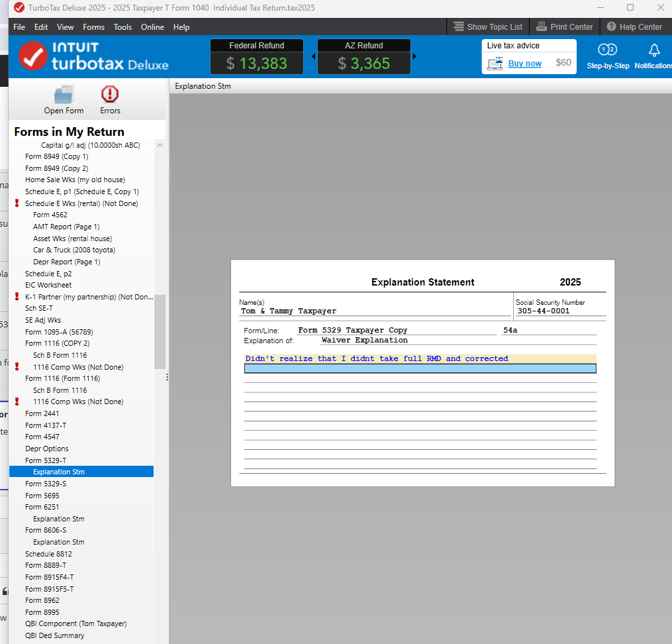Click the Step-by-Step icon
This screenshot has width=672, height=644.
coord(607,50)
